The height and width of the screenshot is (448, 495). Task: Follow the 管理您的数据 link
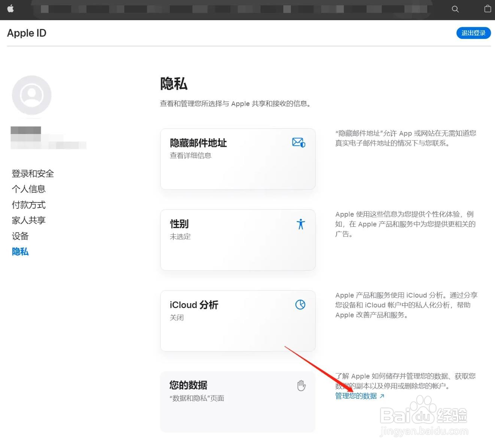[x=356, y=396]
